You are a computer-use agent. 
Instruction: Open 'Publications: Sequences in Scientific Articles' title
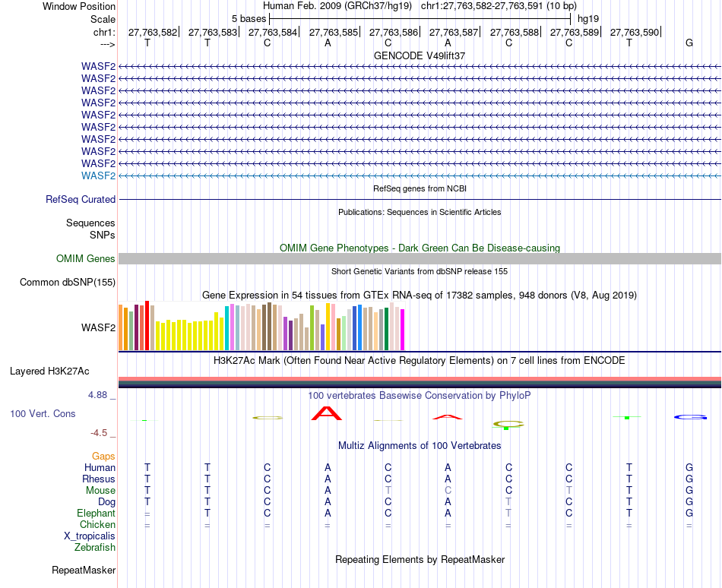pyautogui.click(x=420, y=212)
